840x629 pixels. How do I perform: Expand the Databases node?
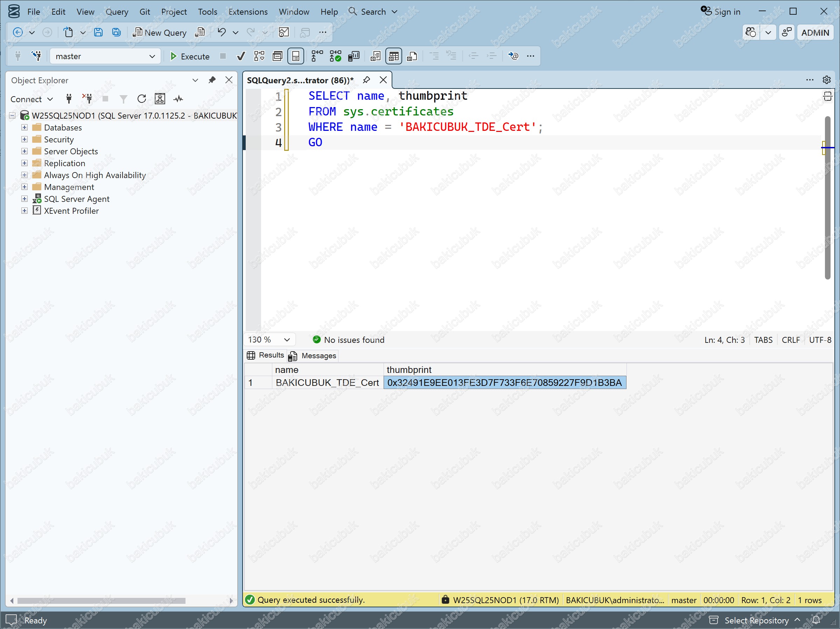(x=24, y=128)
